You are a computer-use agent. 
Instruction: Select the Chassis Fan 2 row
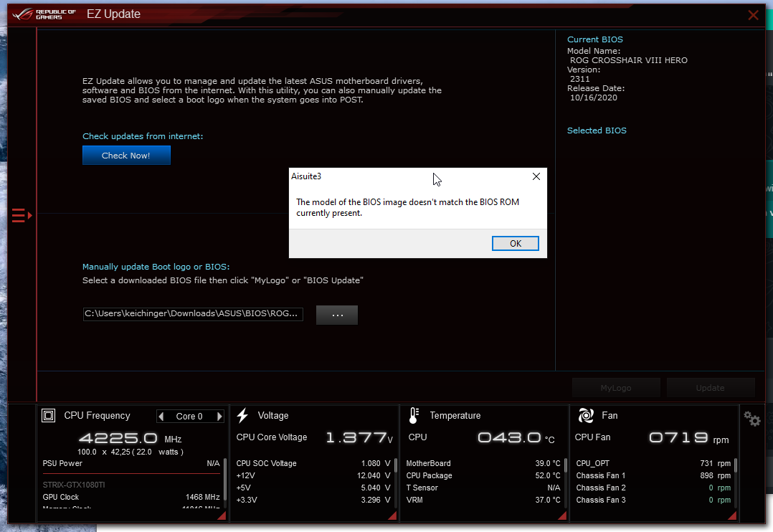click(x=653, y=488)
